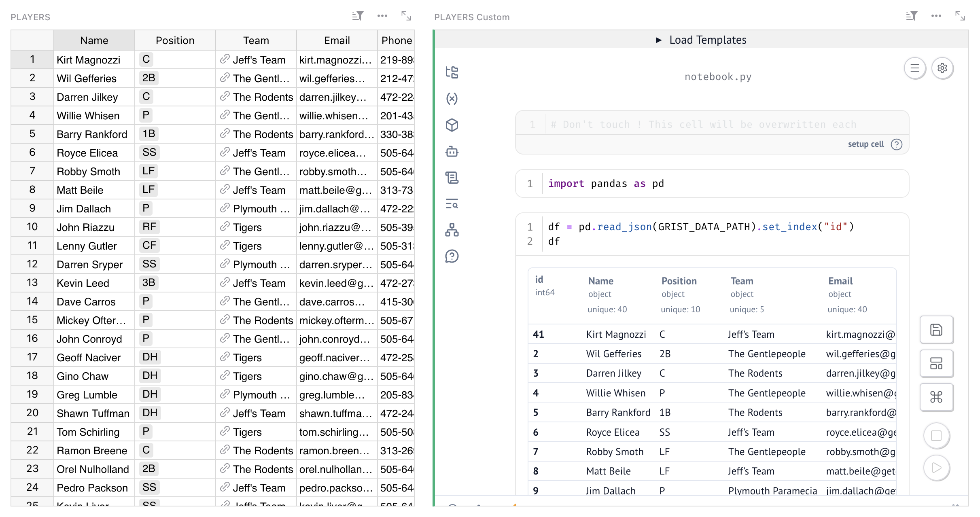The width and height of the screenshot is (980, 517).
Task: Toggle the app layout view button
Action: coord(936,363)
